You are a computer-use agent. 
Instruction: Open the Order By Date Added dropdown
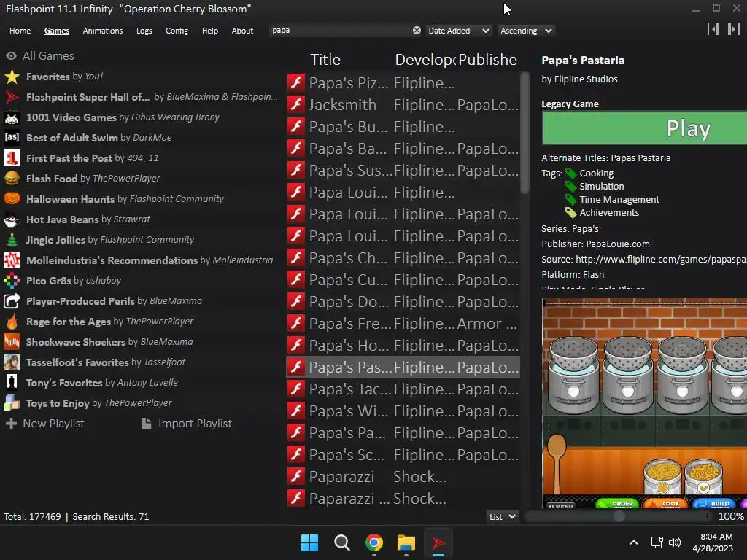458,31
